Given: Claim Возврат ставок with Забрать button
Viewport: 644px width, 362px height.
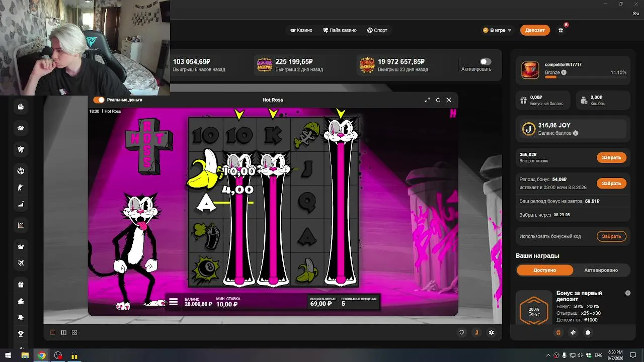Looking at the screenshot, I should tap(611, 157).
